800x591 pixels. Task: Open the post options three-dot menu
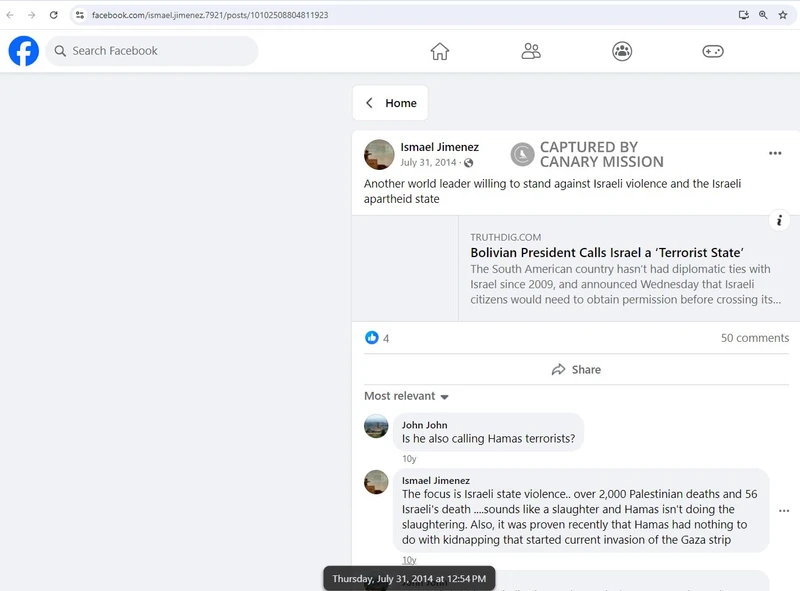pos(775,153)
